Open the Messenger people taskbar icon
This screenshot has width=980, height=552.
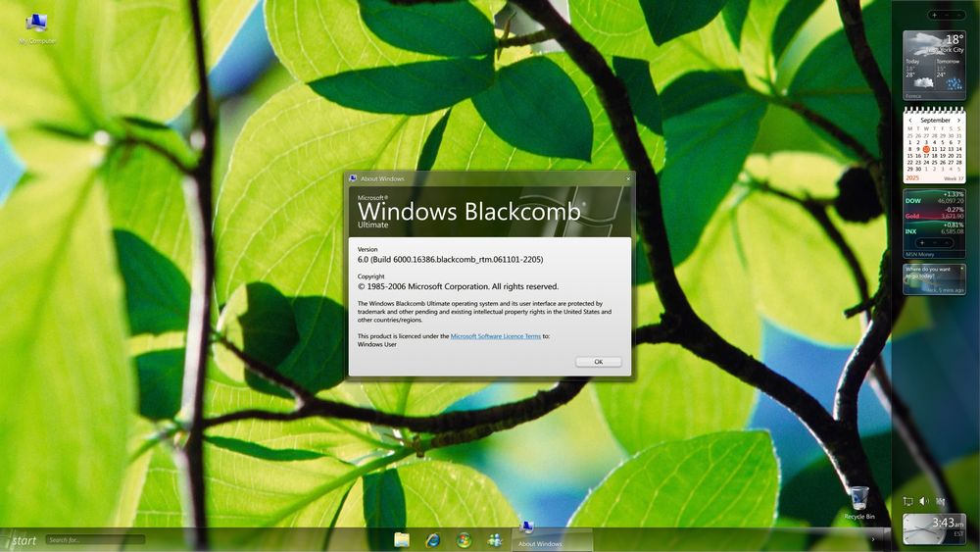click(495, 539)
